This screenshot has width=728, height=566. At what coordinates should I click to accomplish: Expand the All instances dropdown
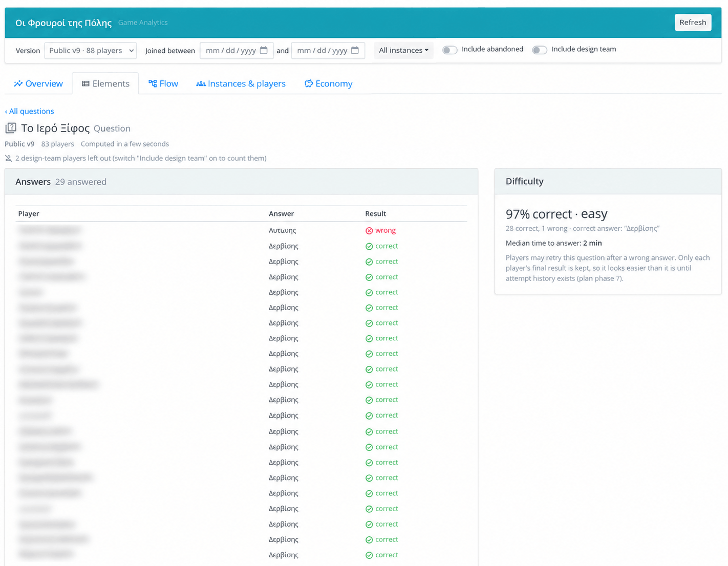tap(403, 50)
